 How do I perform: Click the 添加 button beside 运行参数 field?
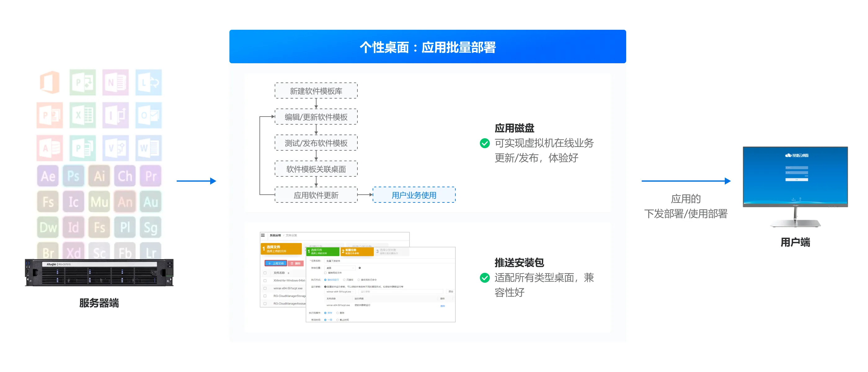[450, 291]
